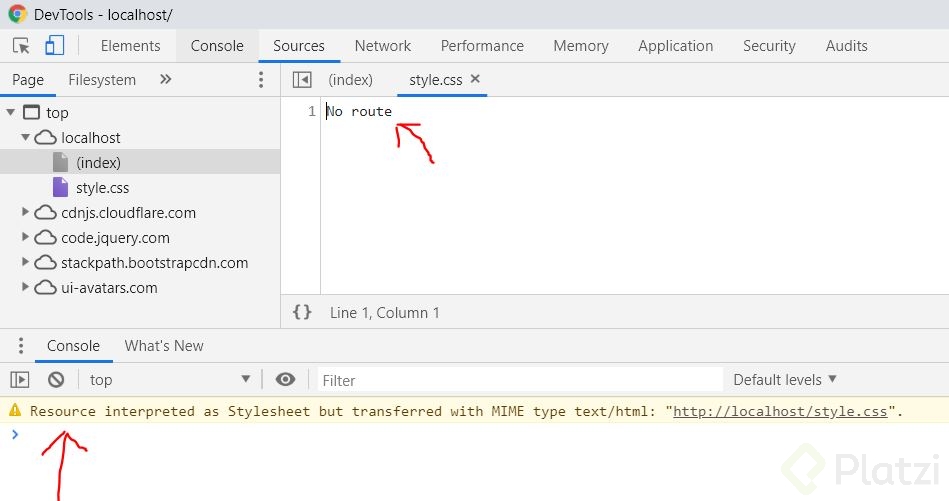This screenshot has height=501, width=949.
Task: Collapse the localhost tree node
Action: pyautogui.click(x=26, y=138)
